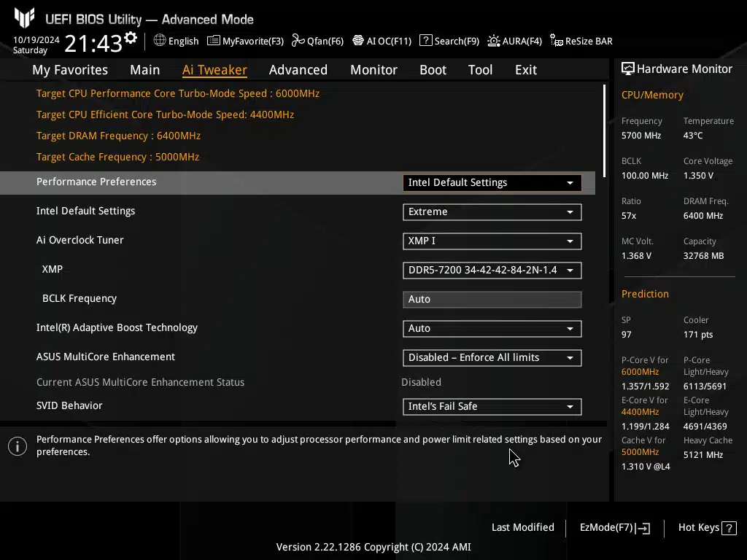Open the Boot tab
The width and height of the screenshot is (747, 560).
click(x=433, y=70)
